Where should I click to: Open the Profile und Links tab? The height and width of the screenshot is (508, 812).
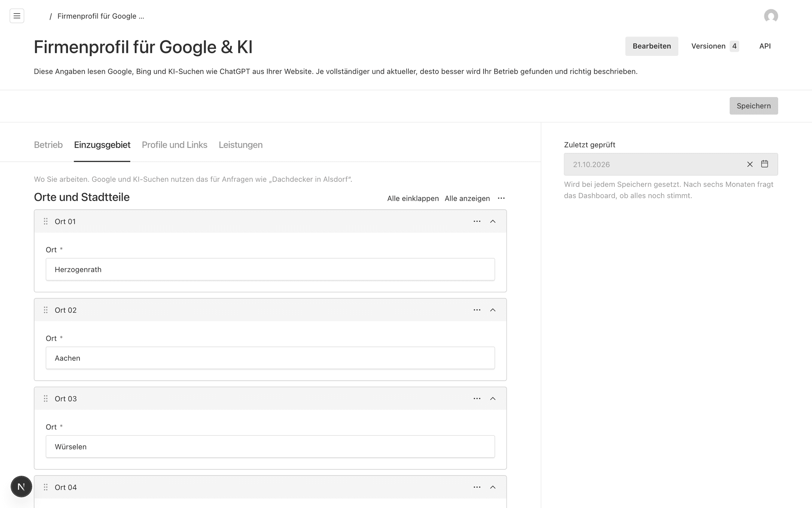[x=175, y=145]
